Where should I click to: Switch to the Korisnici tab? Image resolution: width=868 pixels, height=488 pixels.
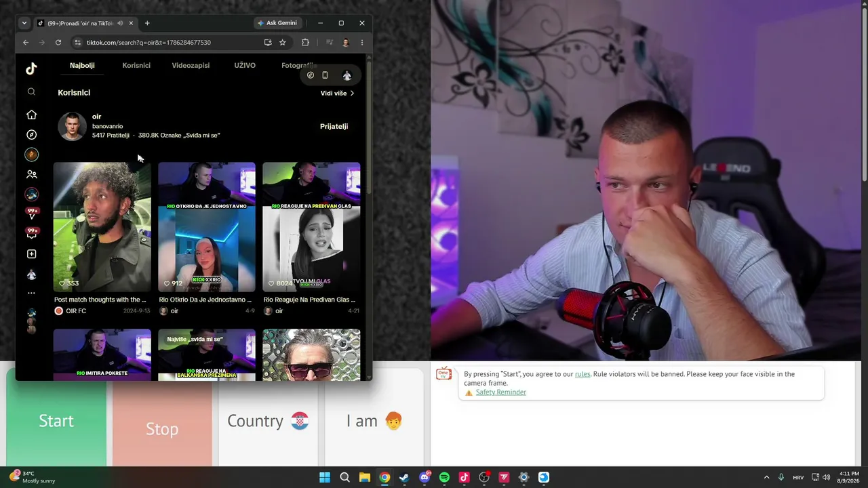[x=136, y=66]
